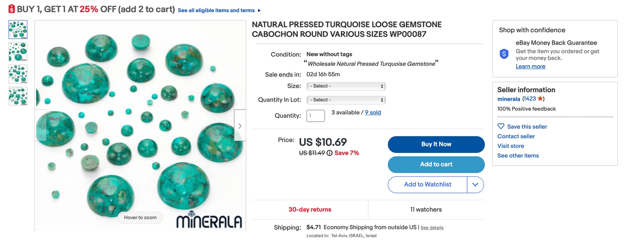The height and width of the screenshot is (243, 644).
Task: Select the first gemstone thumbnail image
Action: 18,30
